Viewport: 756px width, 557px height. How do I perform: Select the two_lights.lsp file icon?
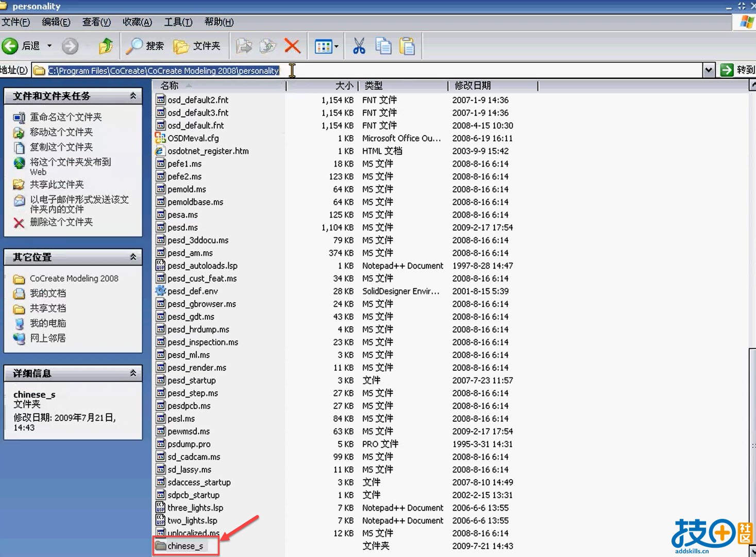(160, 520)
